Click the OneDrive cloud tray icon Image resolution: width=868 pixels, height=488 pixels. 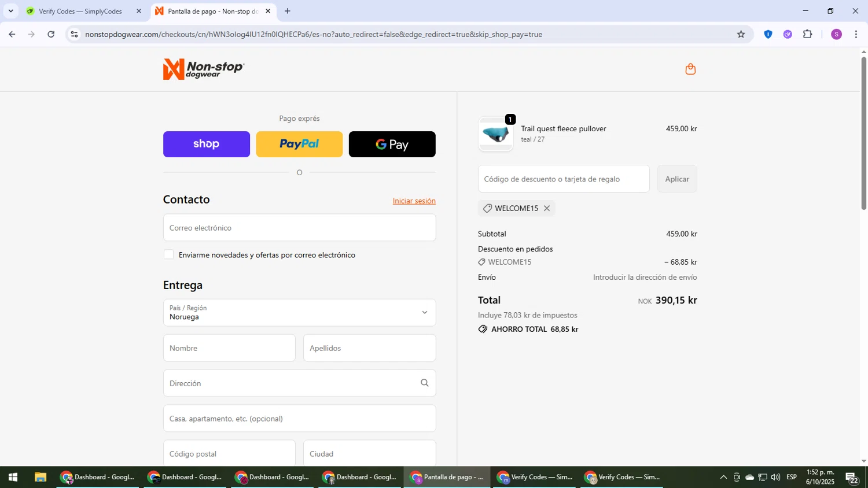[x=749, y=477]
